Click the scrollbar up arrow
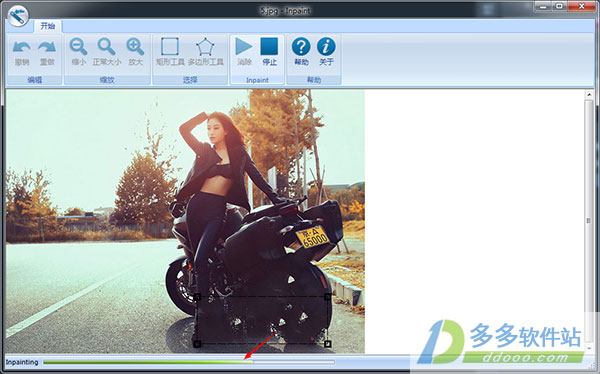600x374 pixels. (589, 94)
